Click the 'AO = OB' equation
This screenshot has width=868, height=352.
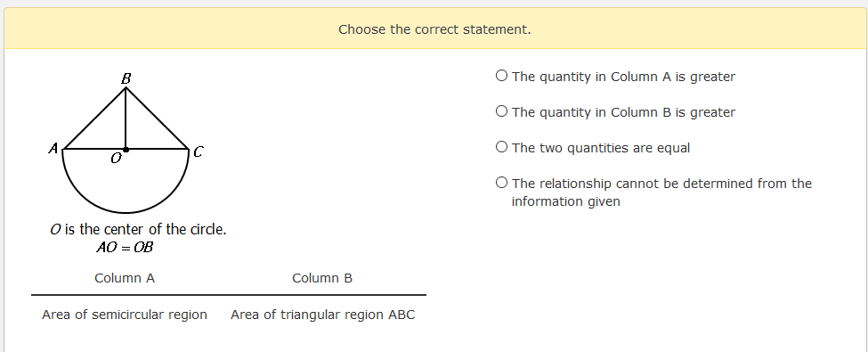125,247
